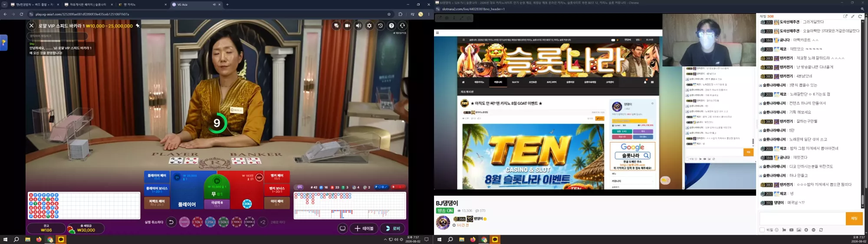
Task: Click the 방송 ON status badge
Action: point(445,211)
